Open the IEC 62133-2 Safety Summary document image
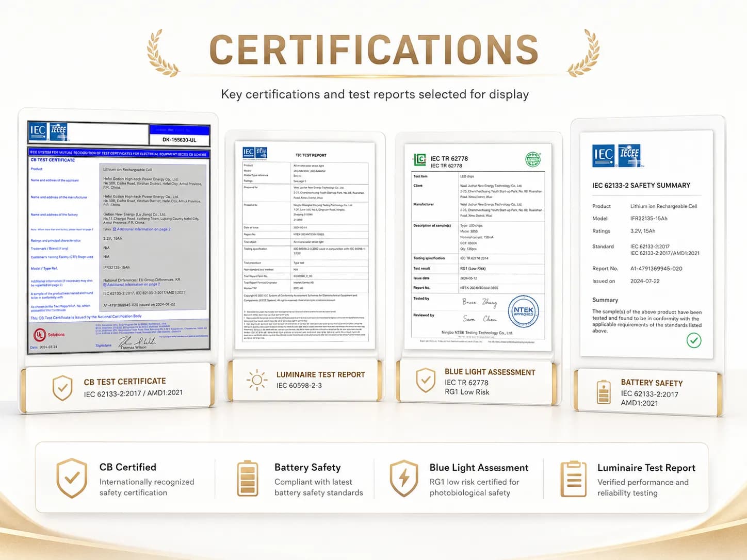 (647, 244)
